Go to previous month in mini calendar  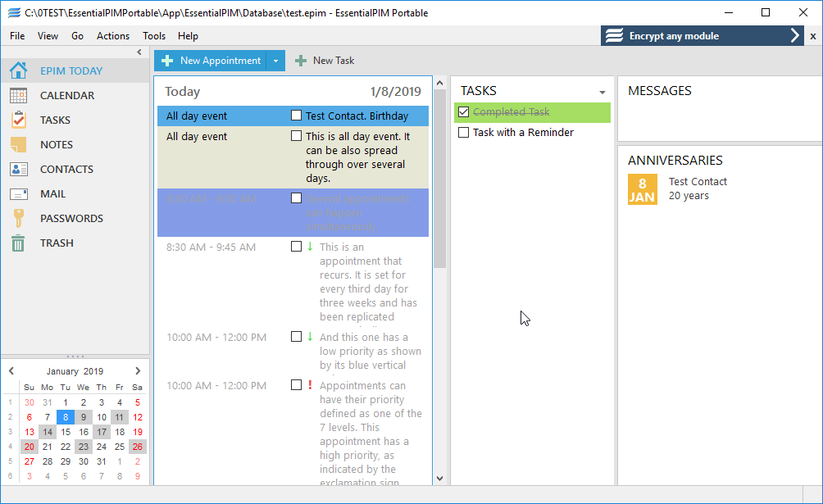click(11, 370)
